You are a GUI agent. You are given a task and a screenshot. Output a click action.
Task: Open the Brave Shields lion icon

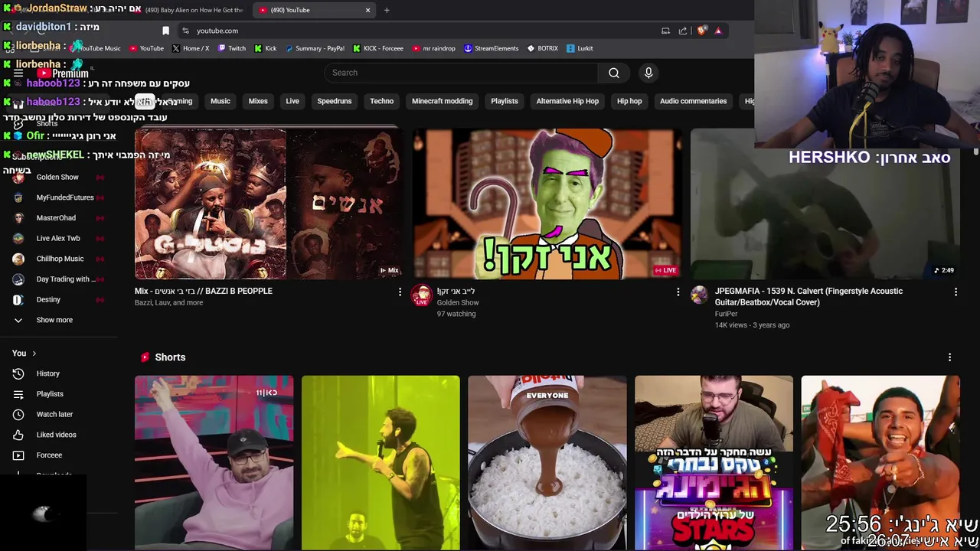click(x=701, y=31)
